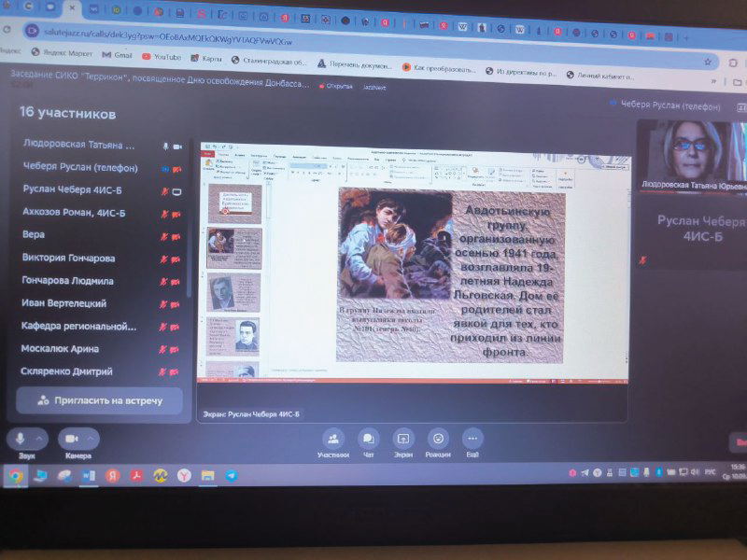747x560 pixels.
Task: Start screen sharing with Экран
Action: pyautogui.click(x=403, y=442)
